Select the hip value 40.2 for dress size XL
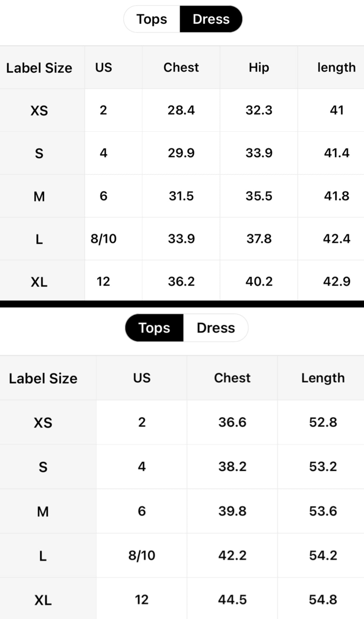This screenshot has height=619, width=364. tap(259, 281)
